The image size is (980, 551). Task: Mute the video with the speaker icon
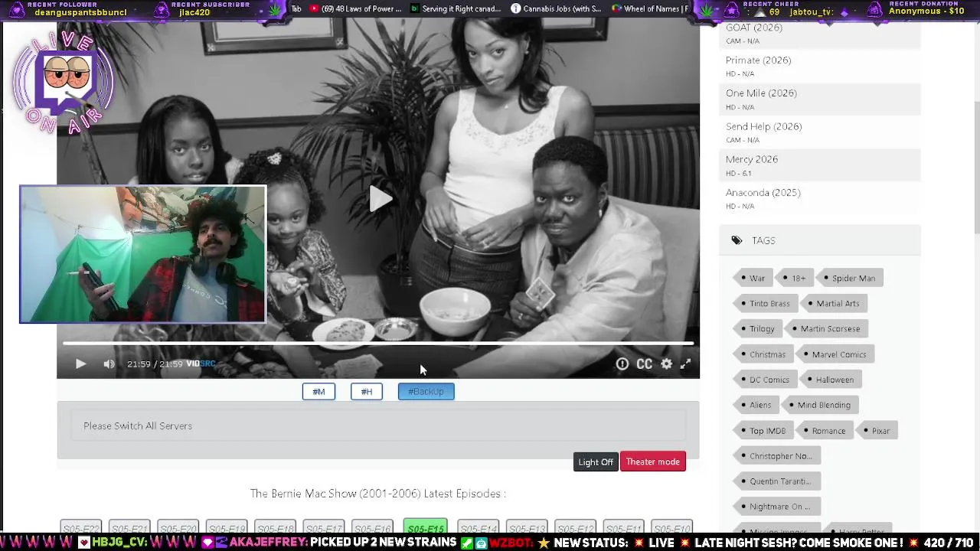coord(109,364)
